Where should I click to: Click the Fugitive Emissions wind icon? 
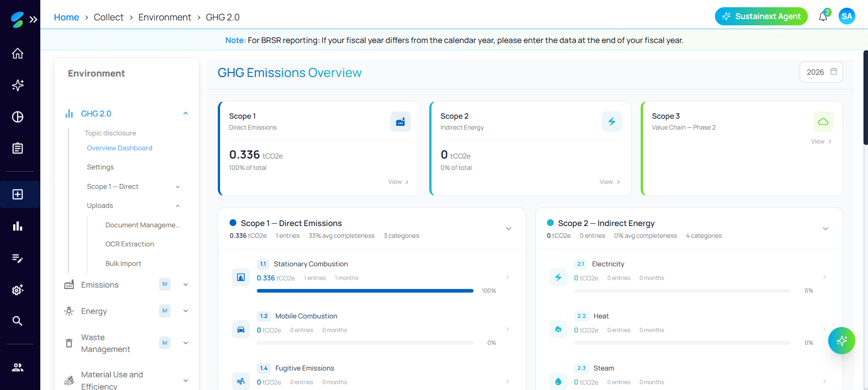(x=241, y=381)
